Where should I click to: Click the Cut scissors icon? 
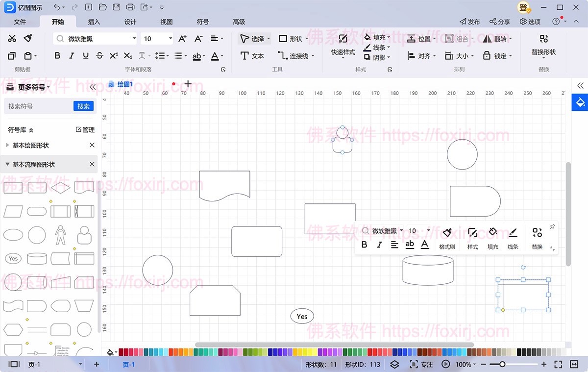click(12, 38)
